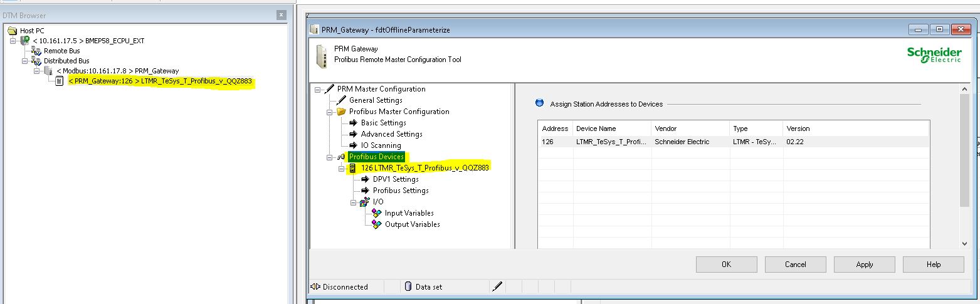Viewport: 980px width, 304px height.
Task: Click the LTMR device document icon in DTM Browser
Action: 60,81
